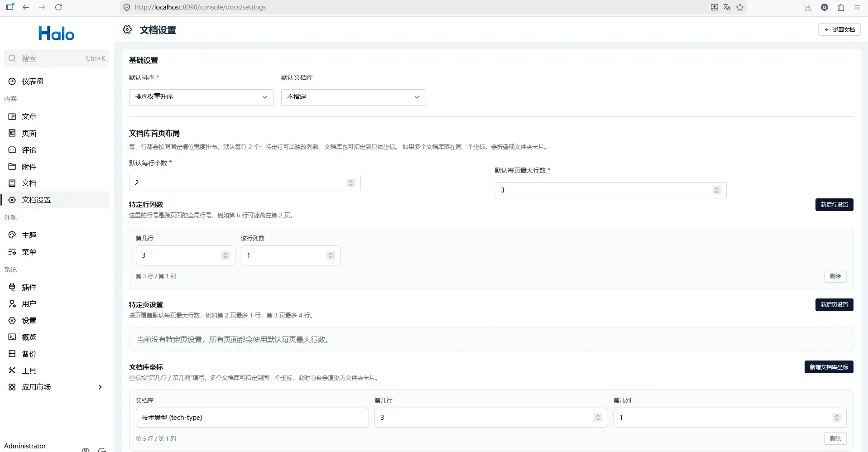
Task: Open 评论 in the sidebar
Action: point(56,150)
